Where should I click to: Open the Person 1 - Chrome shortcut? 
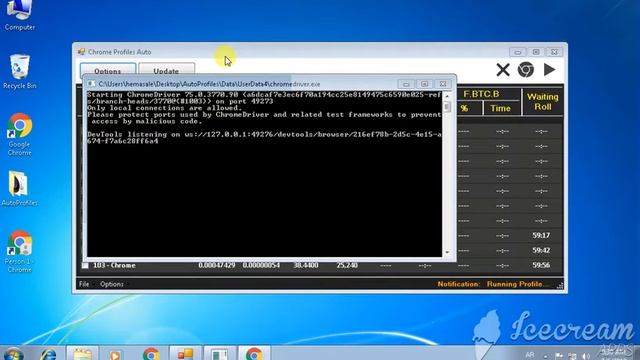coord(20,251)
